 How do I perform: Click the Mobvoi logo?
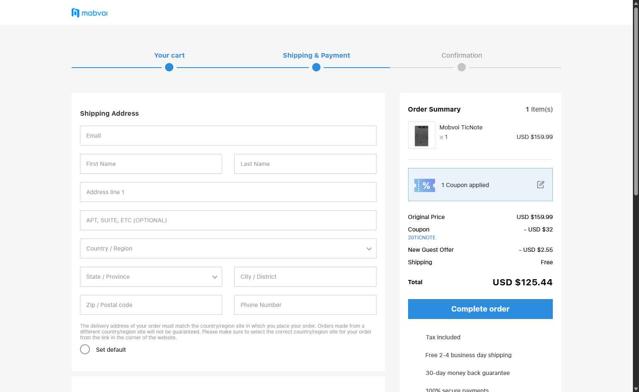[90, 13]
